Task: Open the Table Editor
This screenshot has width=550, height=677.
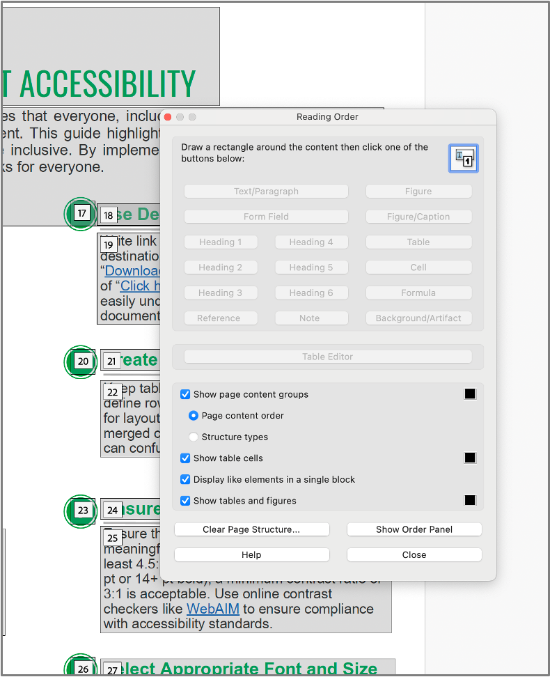Action: 328,357
